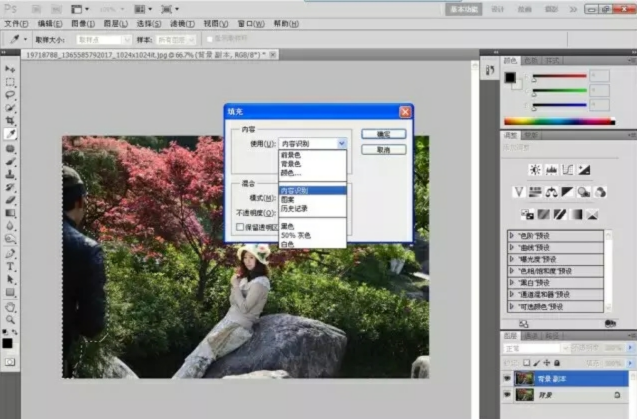Click 确定 in the Fill dialog
Screen dimensions: 637x419
pos(384,134)
